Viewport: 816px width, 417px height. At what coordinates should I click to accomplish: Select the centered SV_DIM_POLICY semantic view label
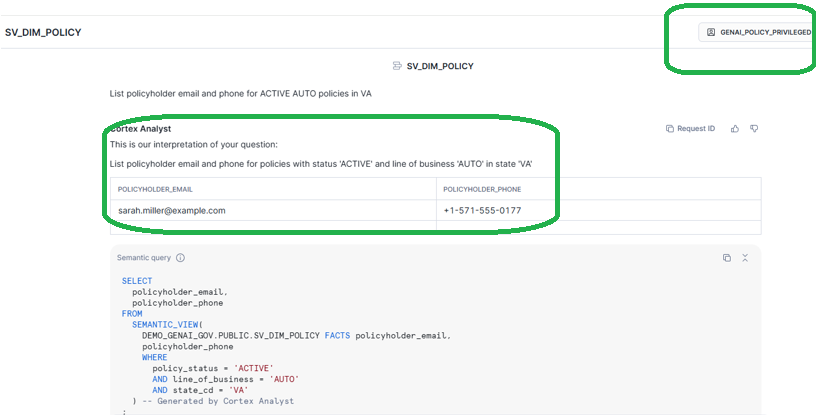pyautogui.click(x=440, y=66)
